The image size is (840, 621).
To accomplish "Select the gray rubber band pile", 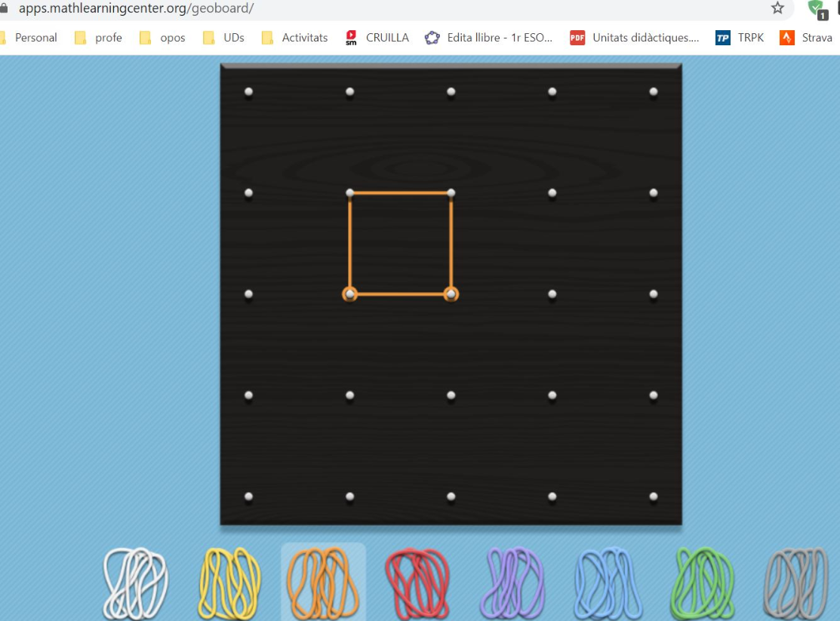I will click(797, 583).
